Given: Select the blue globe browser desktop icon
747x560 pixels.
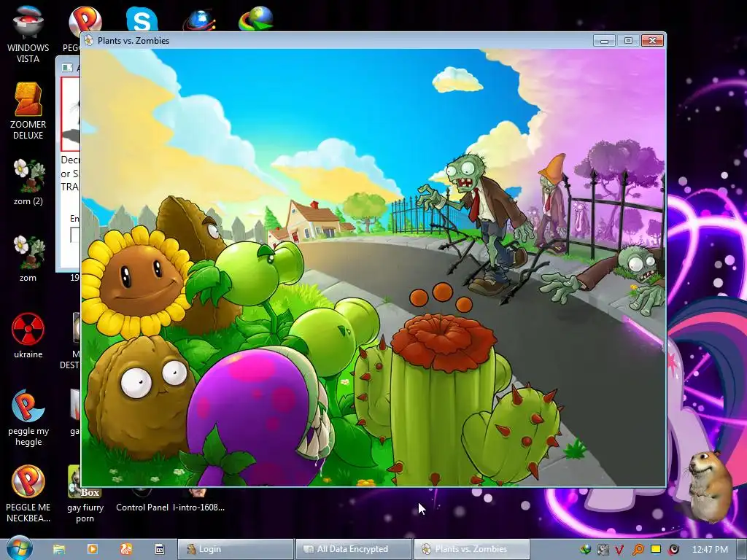Looking at the screenshot, I should (x=200, y=20).
